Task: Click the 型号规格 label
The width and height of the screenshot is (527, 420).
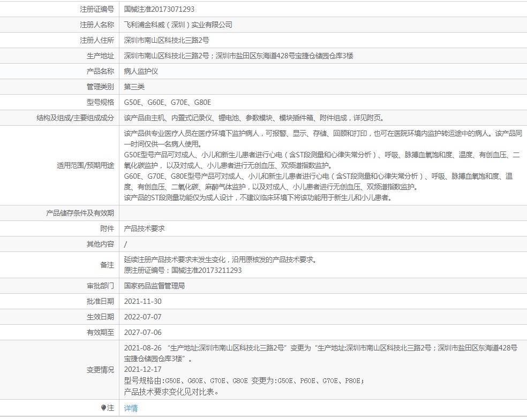Action: tap(100, 102)
